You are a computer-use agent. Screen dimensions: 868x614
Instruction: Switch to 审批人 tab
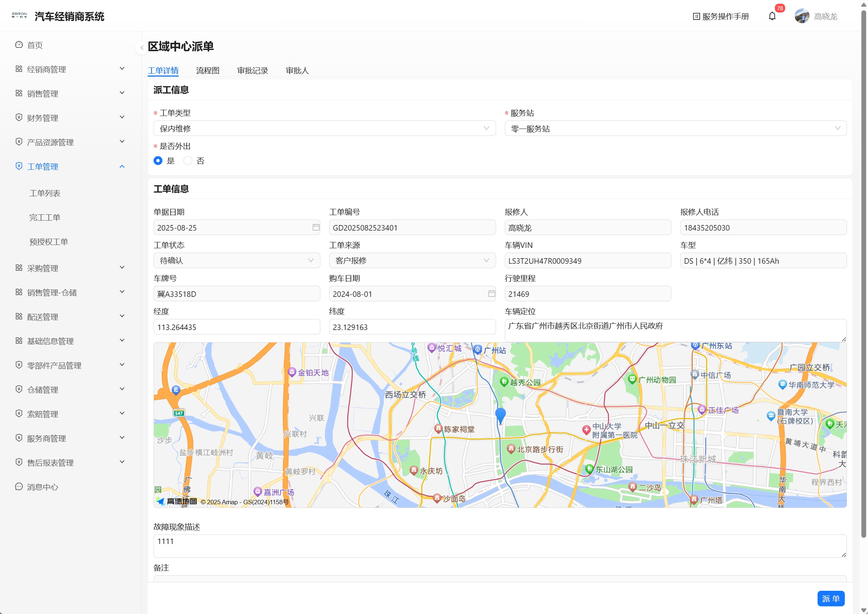(297, 70)
